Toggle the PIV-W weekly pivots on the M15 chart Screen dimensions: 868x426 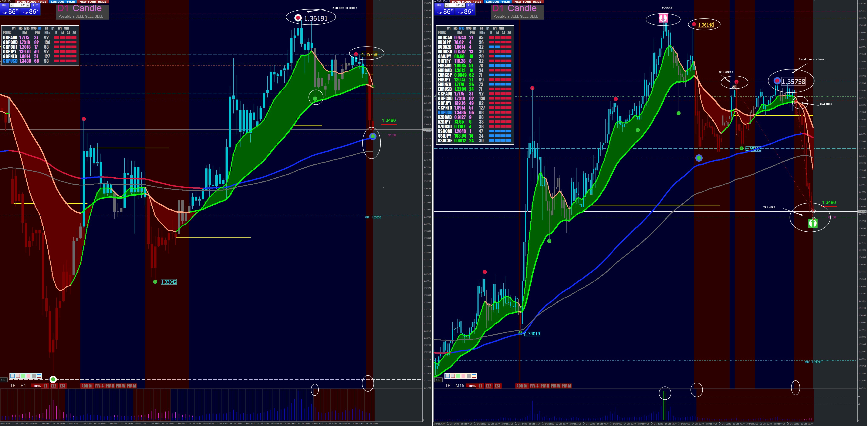point(556,386)
